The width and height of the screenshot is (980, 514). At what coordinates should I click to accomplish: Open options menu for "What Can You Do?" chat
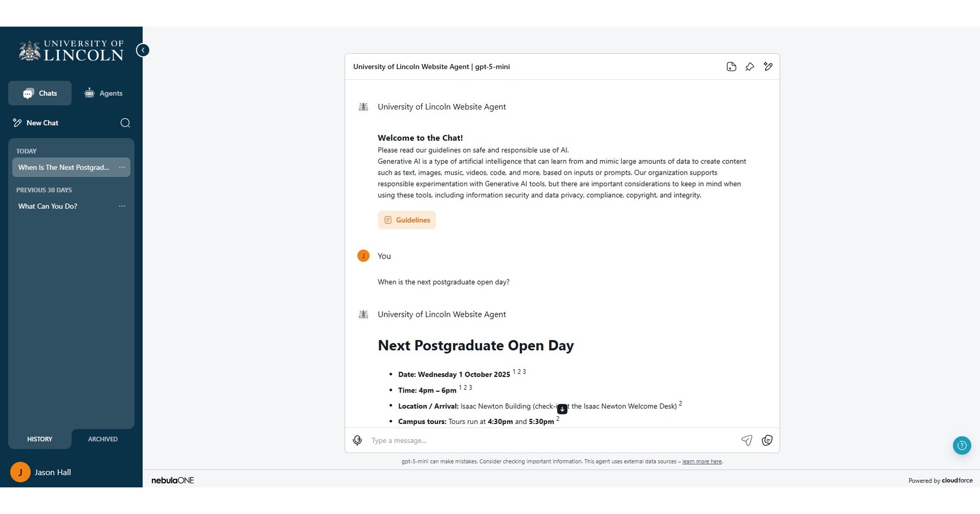point(122,206)
